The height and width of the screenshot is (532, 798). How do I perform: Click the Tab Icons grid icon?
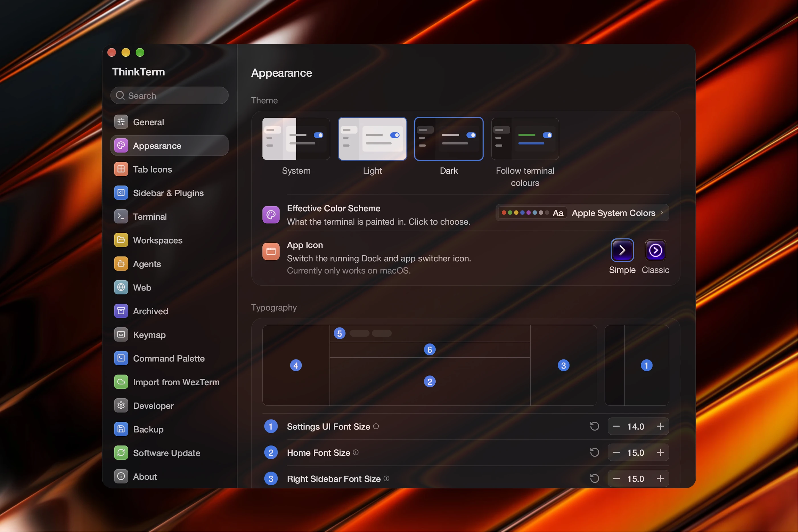(x=121, y=169)
